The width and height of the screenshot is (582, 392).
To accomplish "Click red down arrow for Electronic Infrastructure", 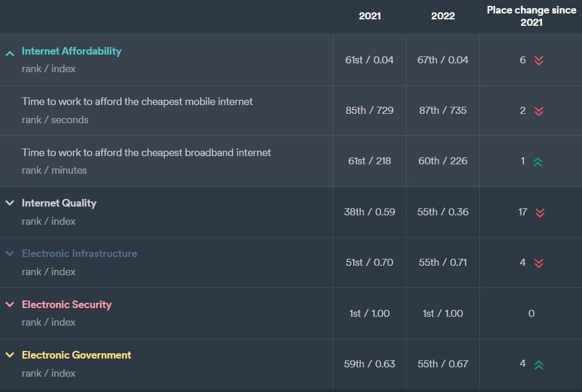I will pyautogui.click(x=539, y=263).
